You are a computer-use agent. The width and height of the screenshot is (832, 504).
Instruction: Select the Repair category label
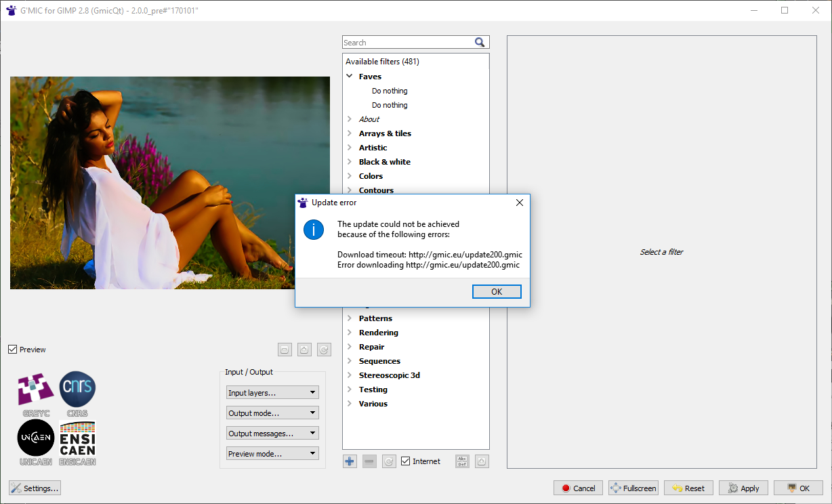[371, 347]
